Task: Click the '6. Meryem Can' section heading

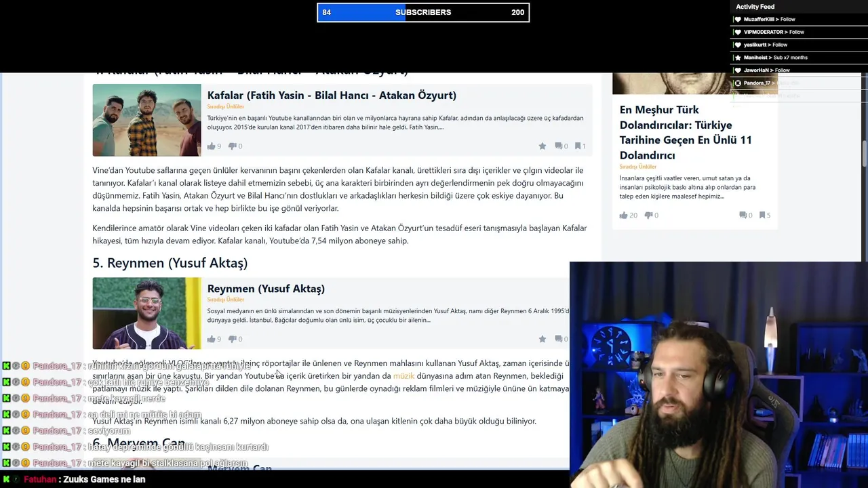Action: coord(139,444)
